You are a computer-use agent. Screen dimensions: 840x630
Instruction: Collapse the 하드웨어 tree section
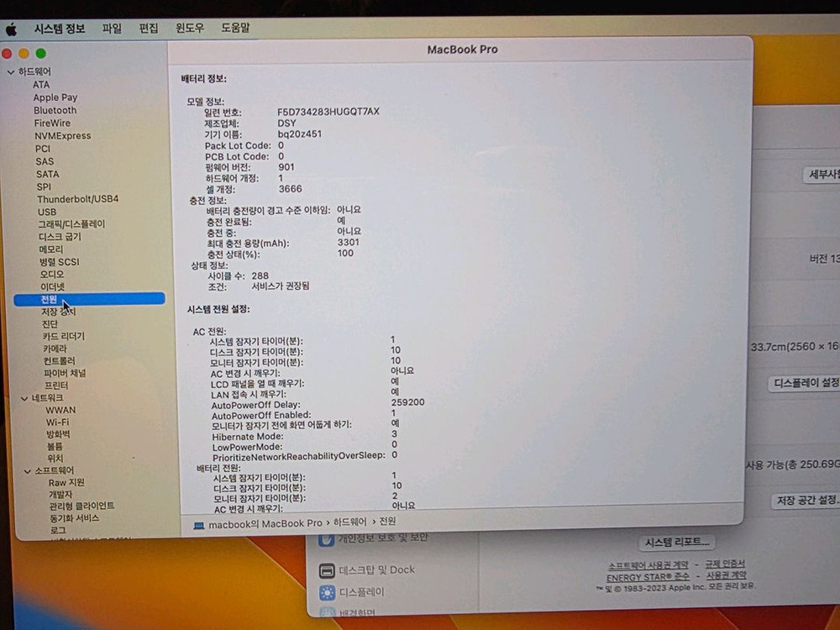11,71
